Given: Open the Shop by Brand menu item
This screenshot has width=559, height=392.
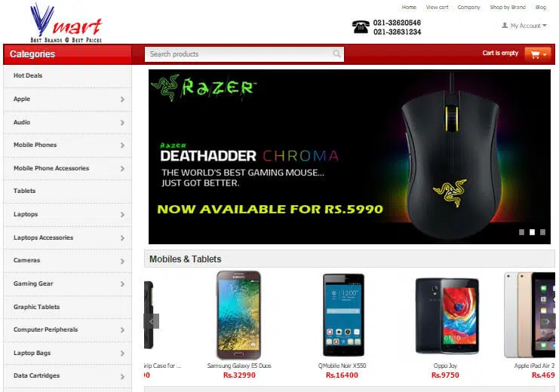Looking at the screenshot, I should pos(508,7).
